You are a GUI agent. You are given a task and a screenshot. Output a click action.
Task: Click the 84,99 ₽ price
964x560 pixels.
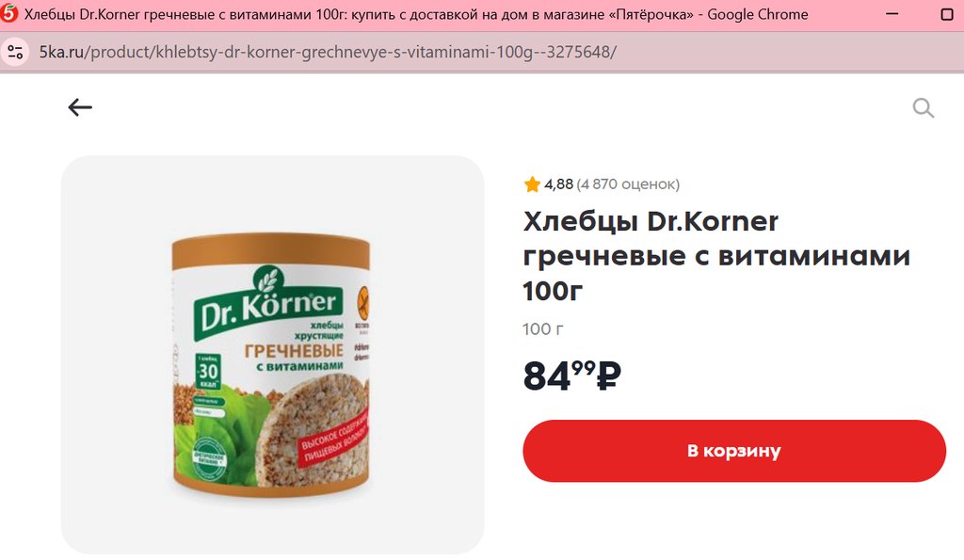tap(572, 376)
